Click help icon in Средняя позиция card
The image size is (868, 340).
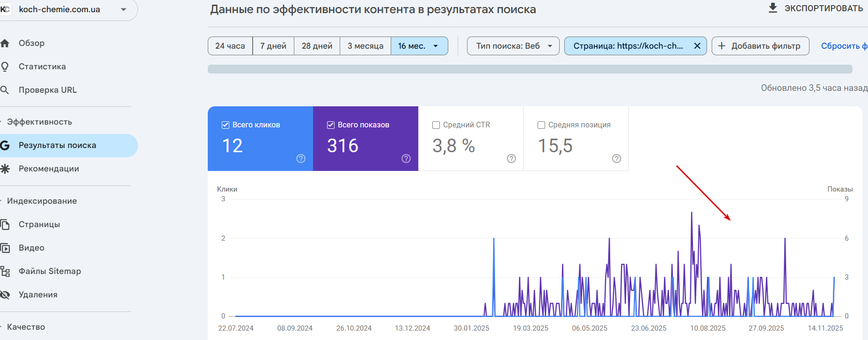coord(617,159)
